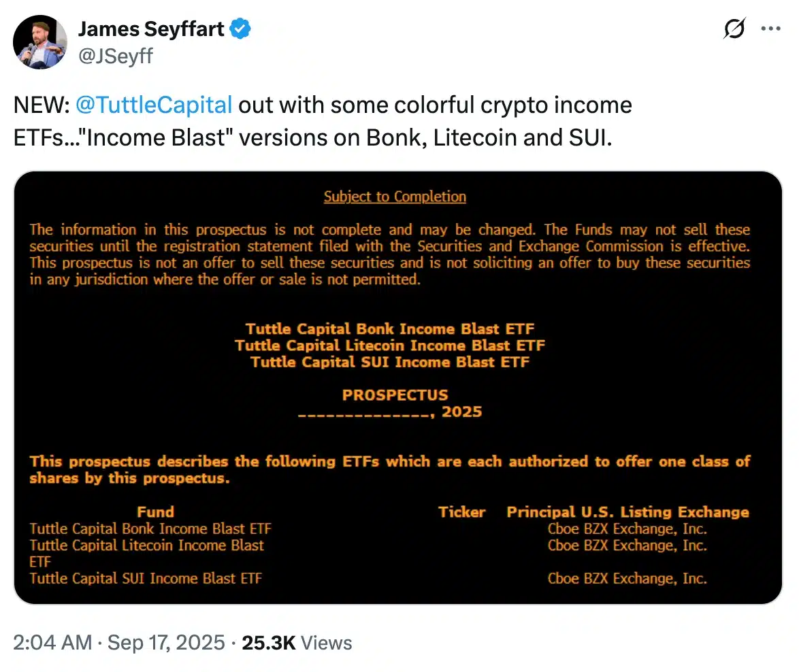Open the @TuttleCapital mention

click(x=154, y=105)
